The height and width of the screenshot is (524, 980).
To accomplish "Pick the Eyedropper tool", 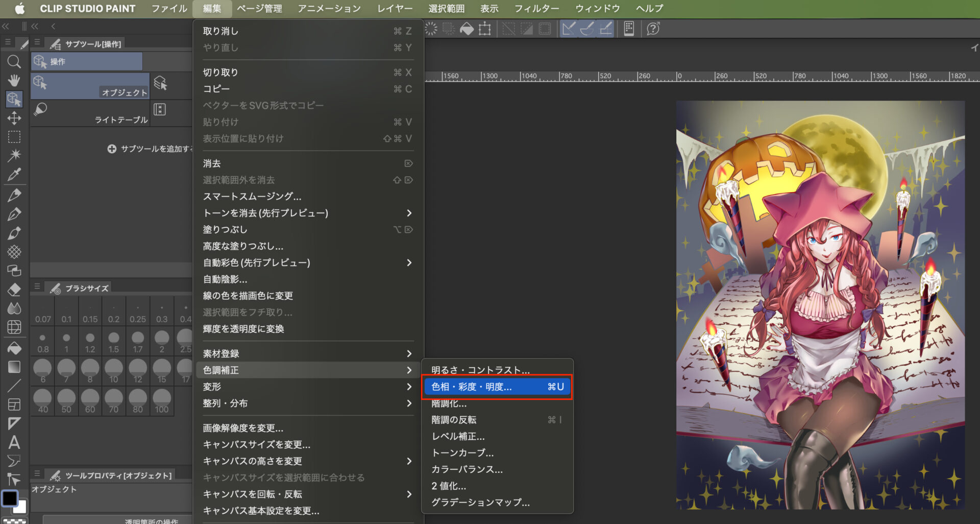I will point(14,175).
